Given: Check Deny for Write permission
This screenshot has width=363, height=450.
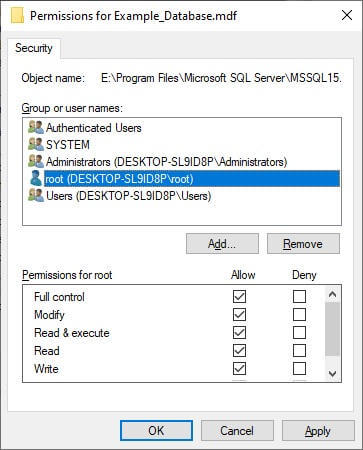Looking at the screenshot, I should 299,368.
